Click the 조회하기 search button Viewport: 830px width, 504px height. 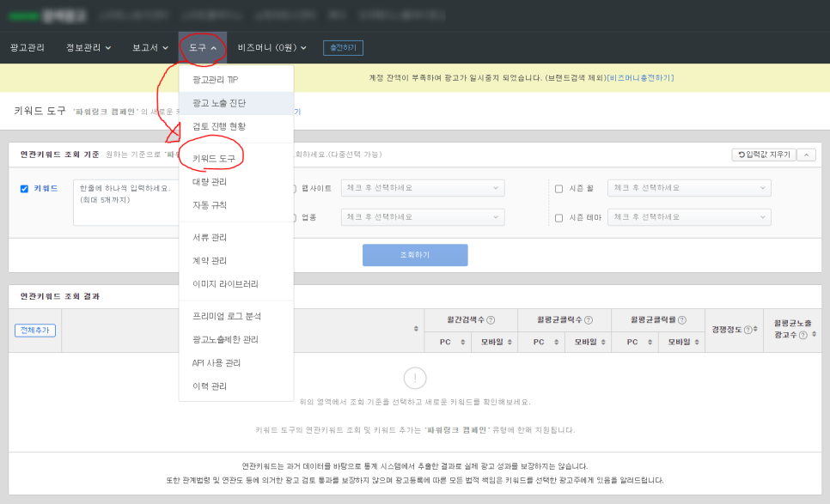[415, 255]
